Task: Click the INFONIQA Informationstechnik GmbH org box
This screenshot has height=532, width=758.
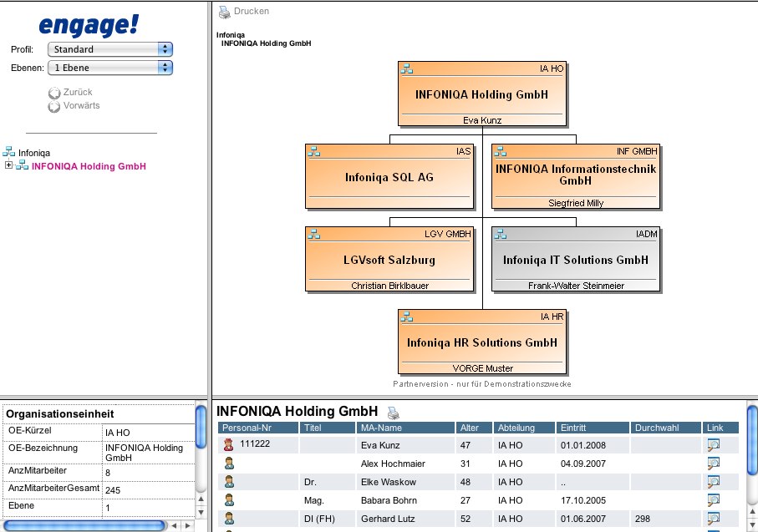Action: (x=576, y=175)
